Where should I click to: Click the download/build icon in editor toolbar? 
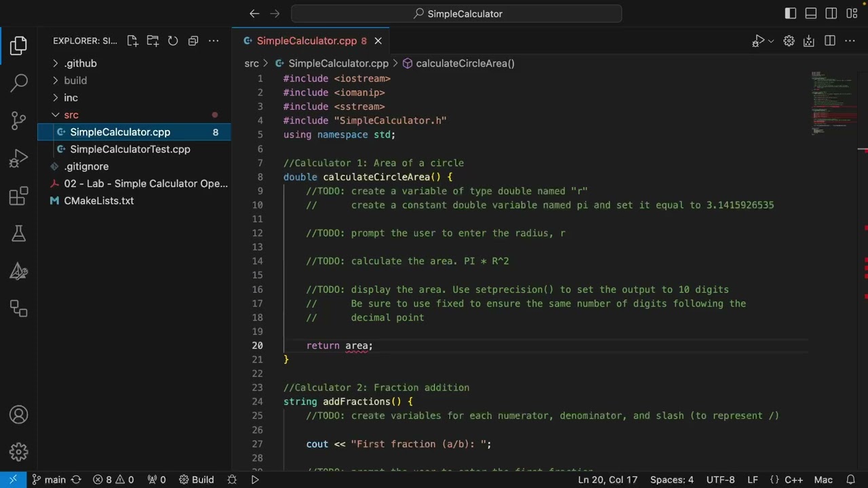click(809, 41)
